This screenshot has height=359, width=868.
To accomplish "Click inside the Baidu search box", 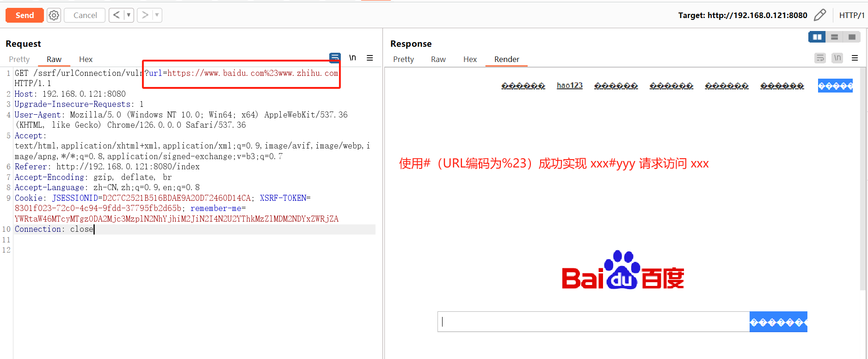I will pyautogui.click(x=594, y=322).
